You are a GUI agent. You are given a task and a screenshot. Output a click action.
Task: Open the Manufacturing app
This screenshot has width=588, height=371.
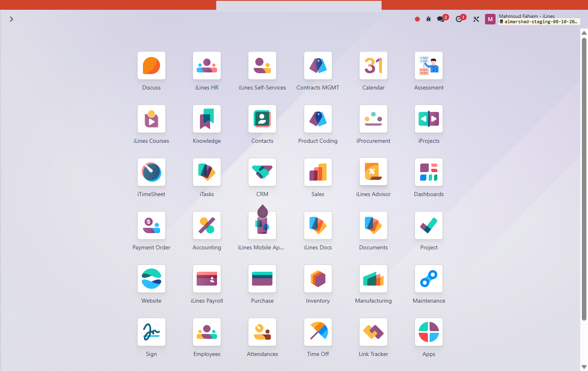tap(373, 279)
